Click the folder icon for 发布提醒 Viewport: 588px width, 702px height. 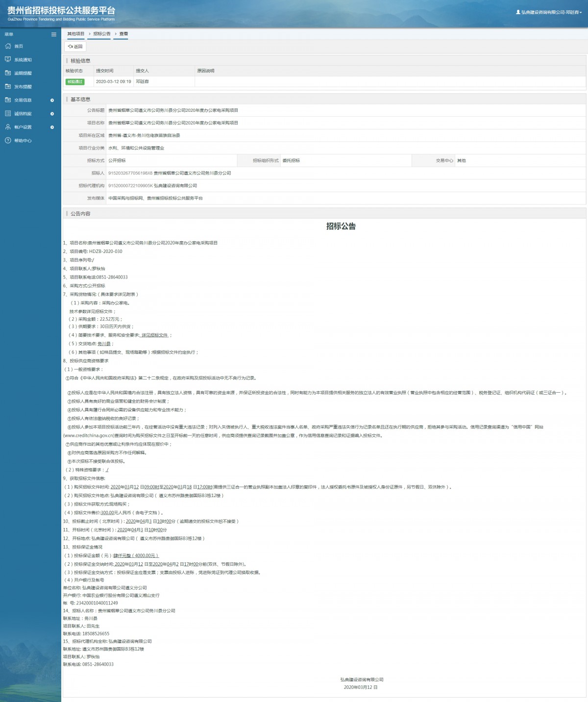point(8,86)
